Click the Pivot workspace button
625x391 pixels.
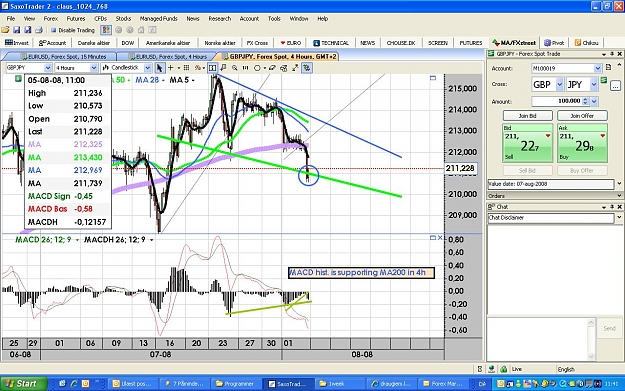pyautogui.click(x=554, y=43)
